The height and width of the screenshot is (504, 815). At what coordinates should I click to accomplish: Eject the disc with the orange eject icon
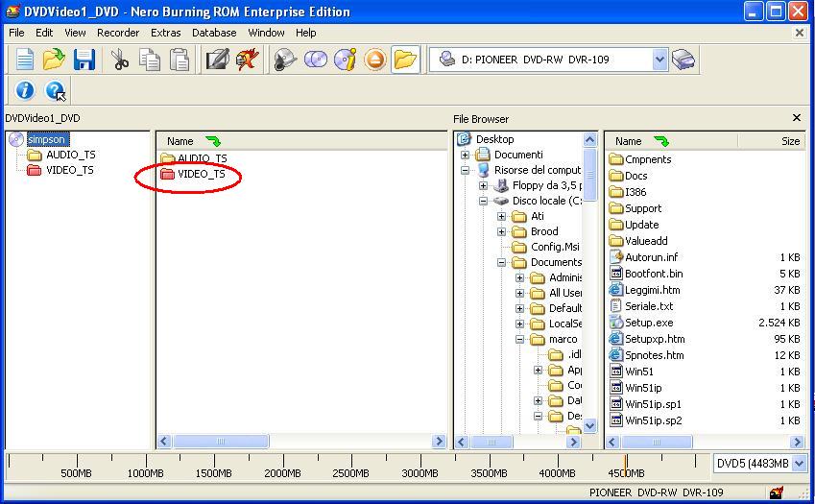coord(375,60)
